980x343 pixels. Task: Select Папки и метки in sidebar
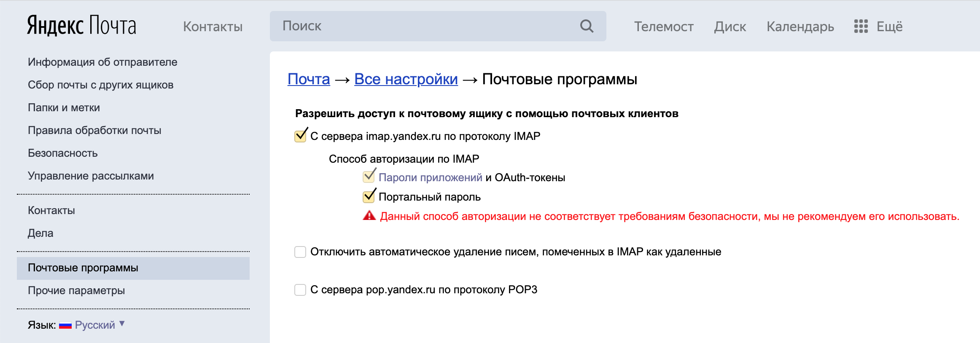[64, 107]
